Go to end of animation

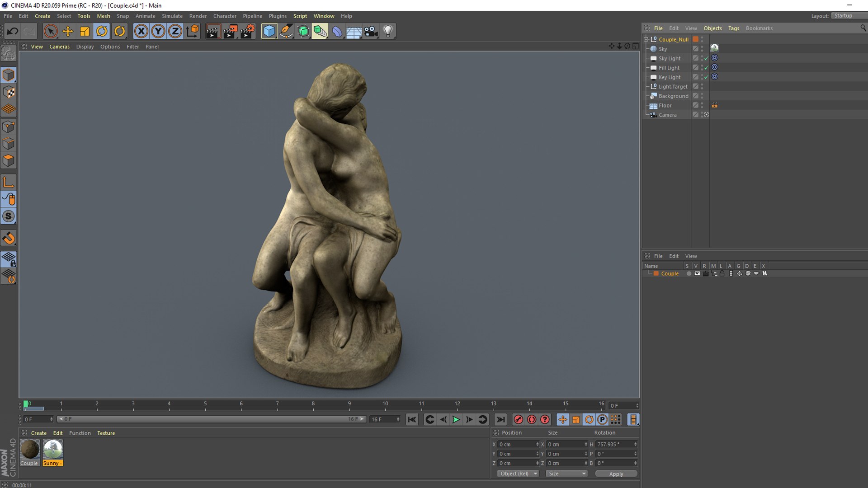(x=500, y=419)
